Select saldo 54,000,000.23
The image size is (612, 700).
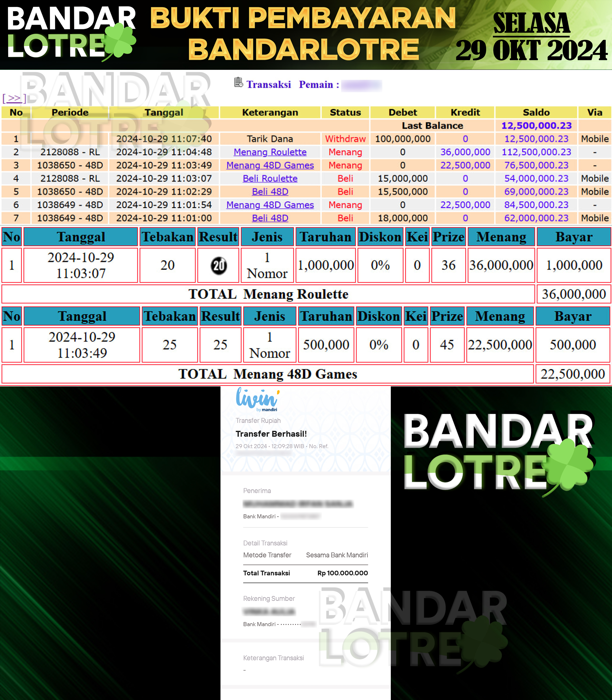(x=536, y=178)
